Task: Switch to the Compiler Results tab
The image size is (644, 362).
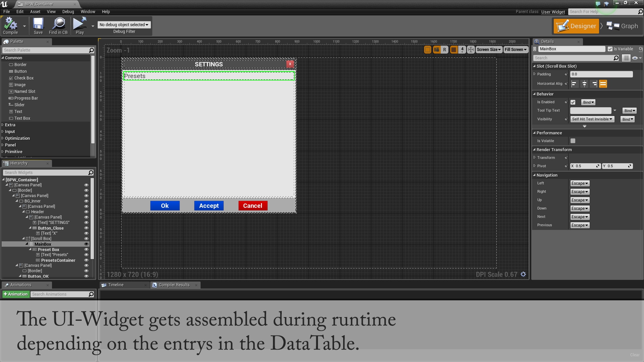Action: point(173,285)
